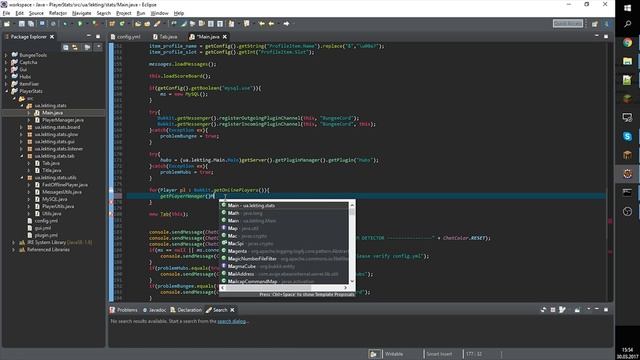Click Windows Start button
This screenshot has height=360, width=640.
627,8
